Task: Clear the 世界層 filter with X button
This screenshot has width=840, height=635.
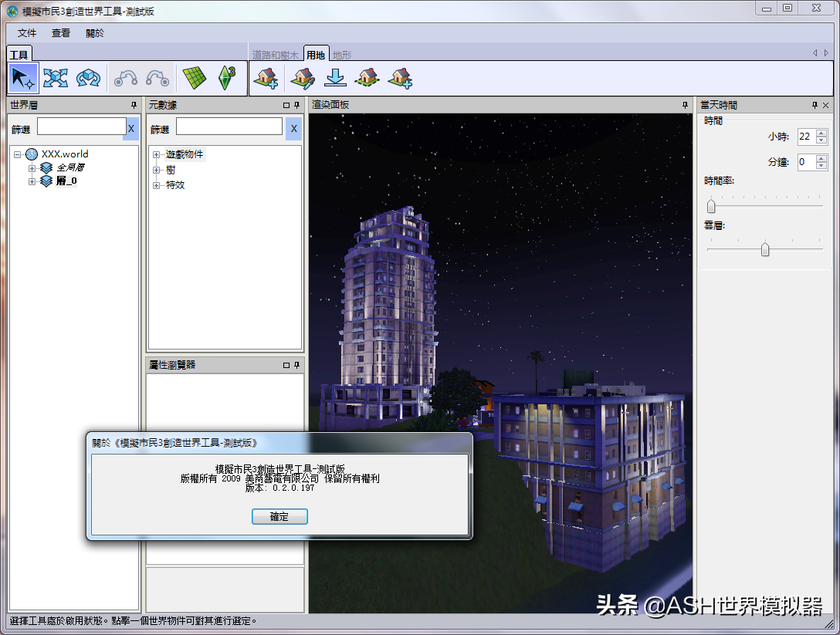Action: tap(130, 129)
